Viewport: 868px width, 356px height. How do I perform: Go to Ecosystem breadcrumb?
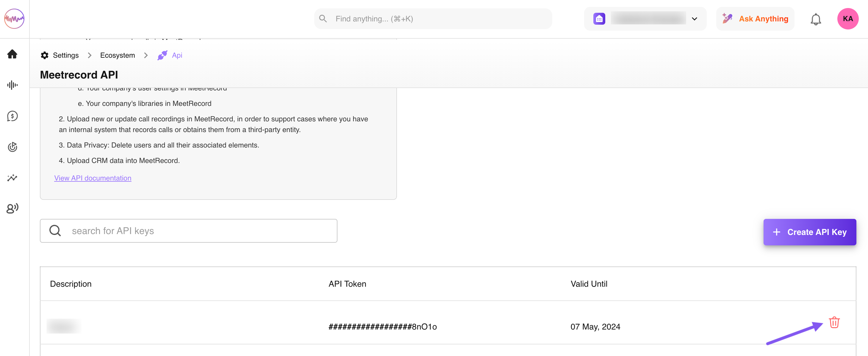117,55
